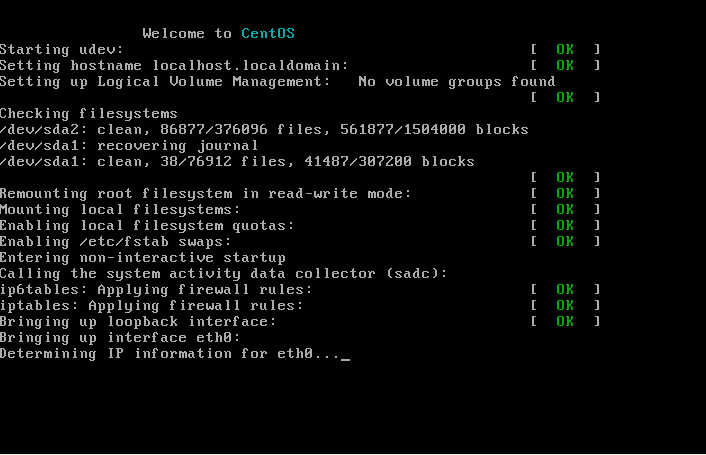
Task: Click the OK status beside loopback interface
Action: point(565,322)
